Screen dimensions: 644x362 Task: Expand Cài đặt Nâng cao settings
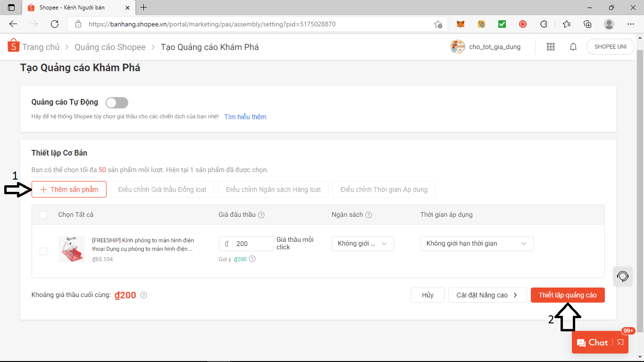point(487,295)
